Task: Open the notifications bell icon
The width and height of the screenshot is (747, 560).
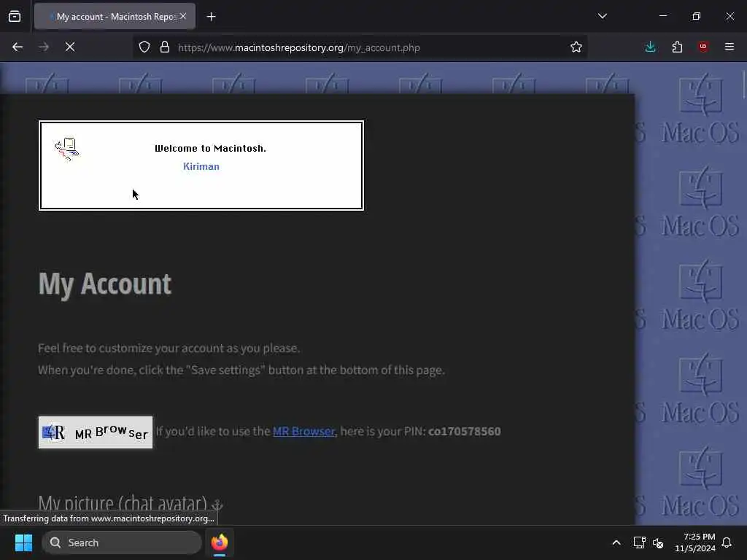Action: point(727,542)
